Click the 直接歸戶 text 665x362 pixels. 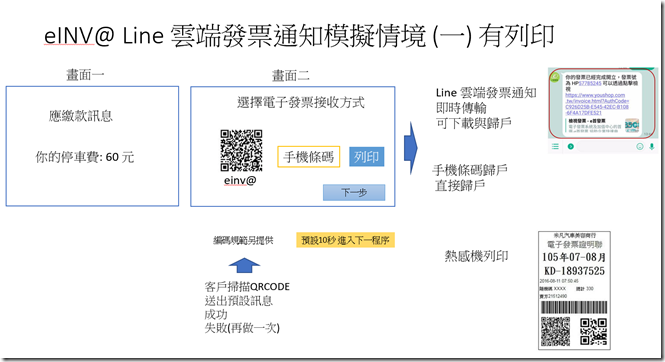click(460, 185)
